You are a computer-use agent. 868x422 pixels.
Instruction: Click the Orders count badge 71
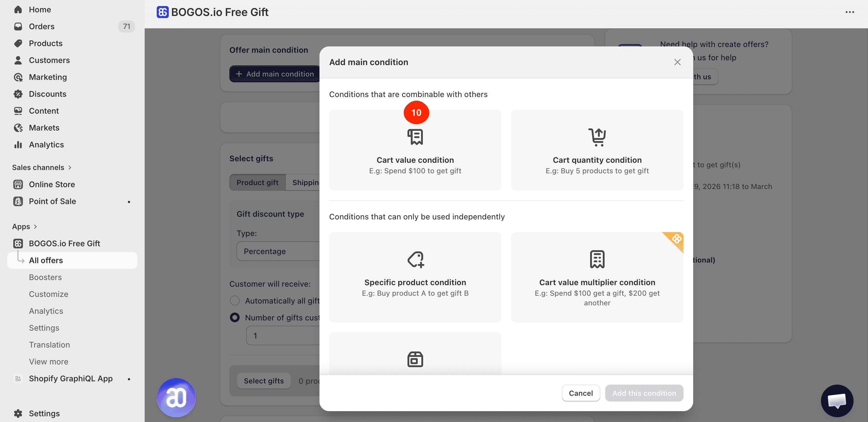point(126,26)
